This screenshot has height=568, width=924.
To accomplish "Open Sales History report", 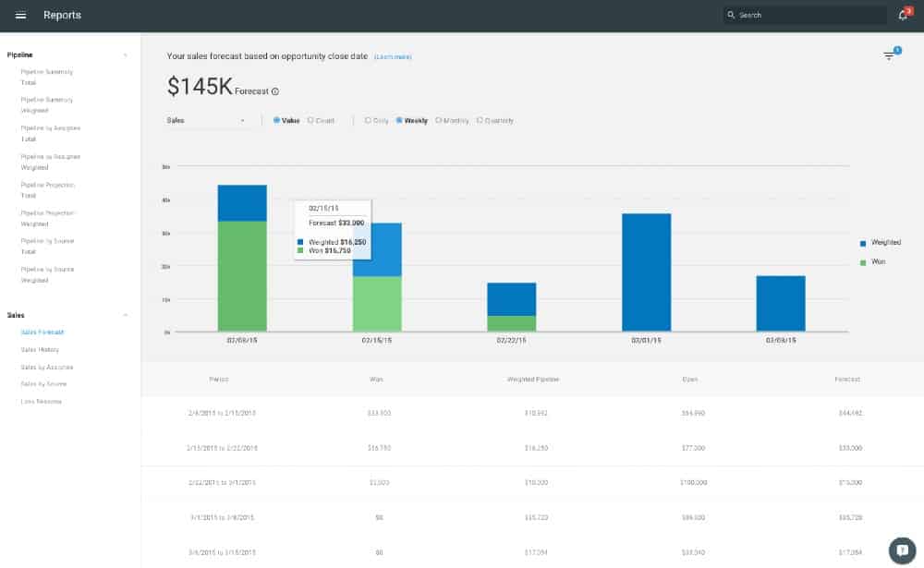I will click(40, 350).
